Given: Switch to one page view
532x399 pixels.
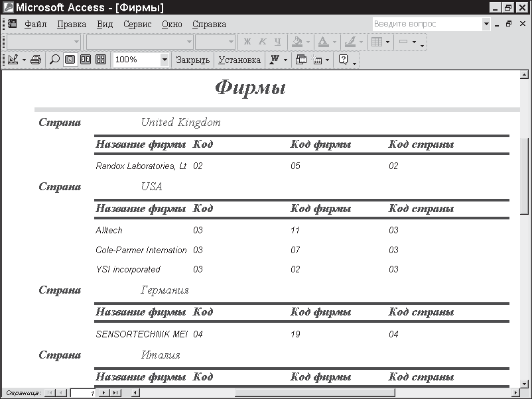Looking at the screenshot, I should (x=70, y=60).
